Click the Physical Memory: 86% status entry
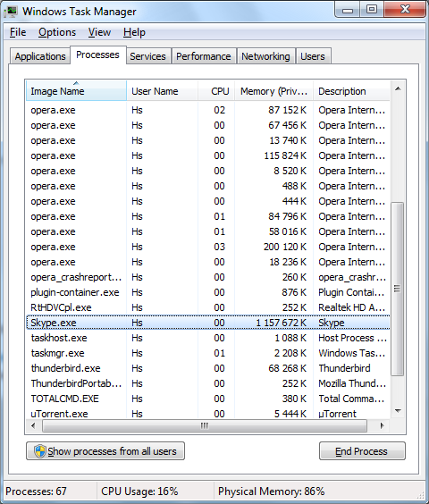The height and width of the screenshot is (504, 429). click(271, 491)
